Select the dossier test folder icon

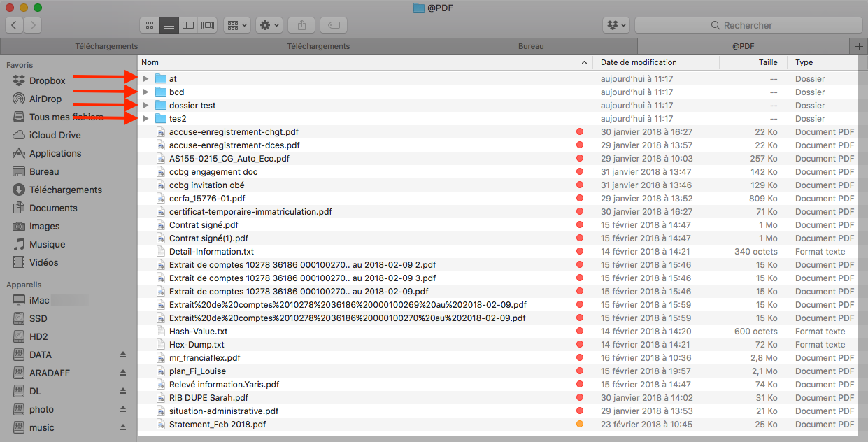[x=161, y=106]
